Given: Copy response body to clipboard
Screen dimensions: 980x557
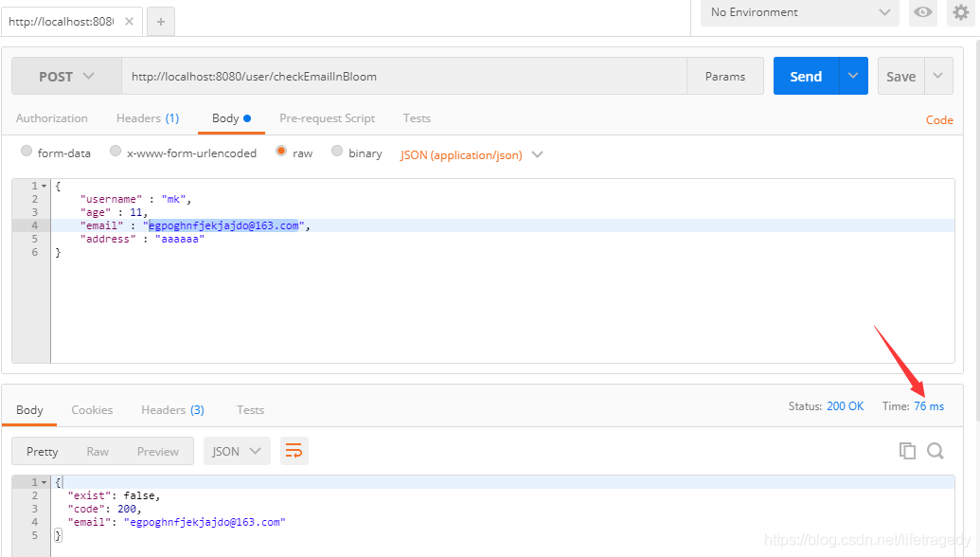Looking at the screenshot, I should [907, 451].
